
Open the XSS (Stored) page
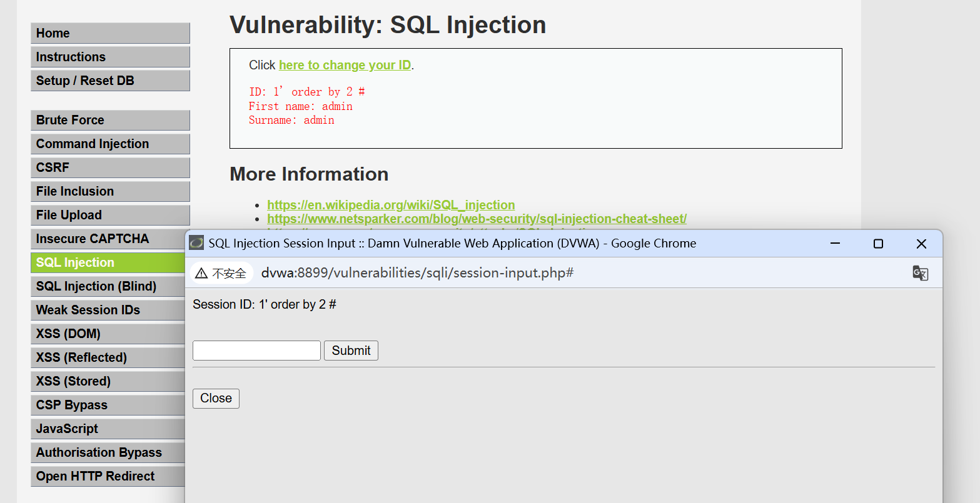click(x=108, y=381)
